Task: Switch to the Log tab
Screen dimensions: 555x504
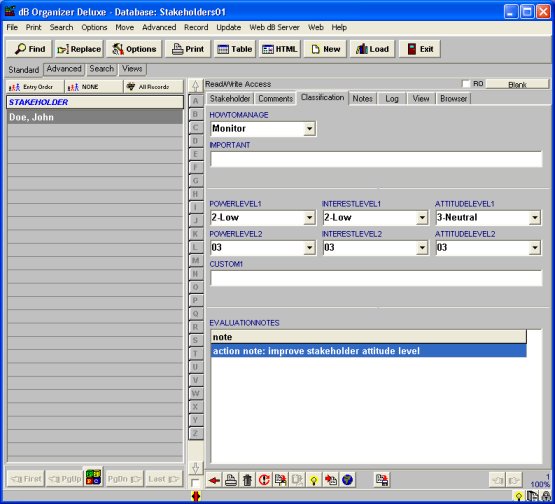Action: point(391,98)
